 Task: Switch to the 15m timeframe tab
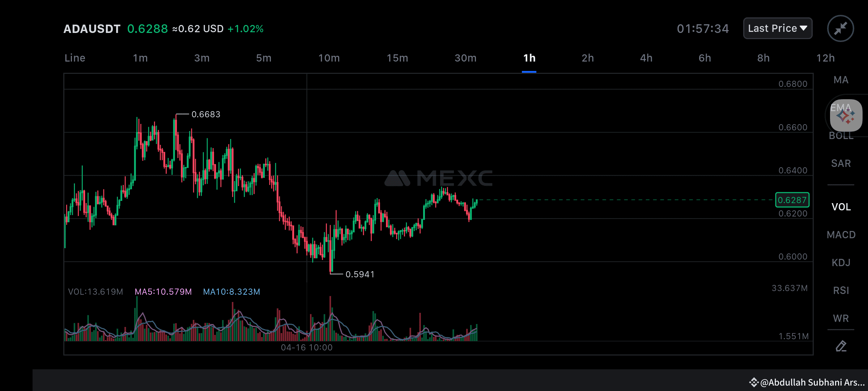click(398, 58)
